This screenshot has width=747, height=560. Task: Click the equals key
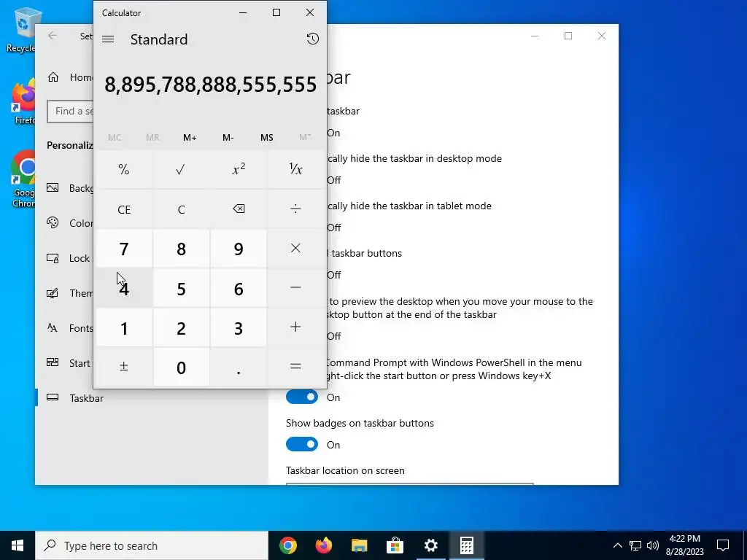(x=295, y=367)
